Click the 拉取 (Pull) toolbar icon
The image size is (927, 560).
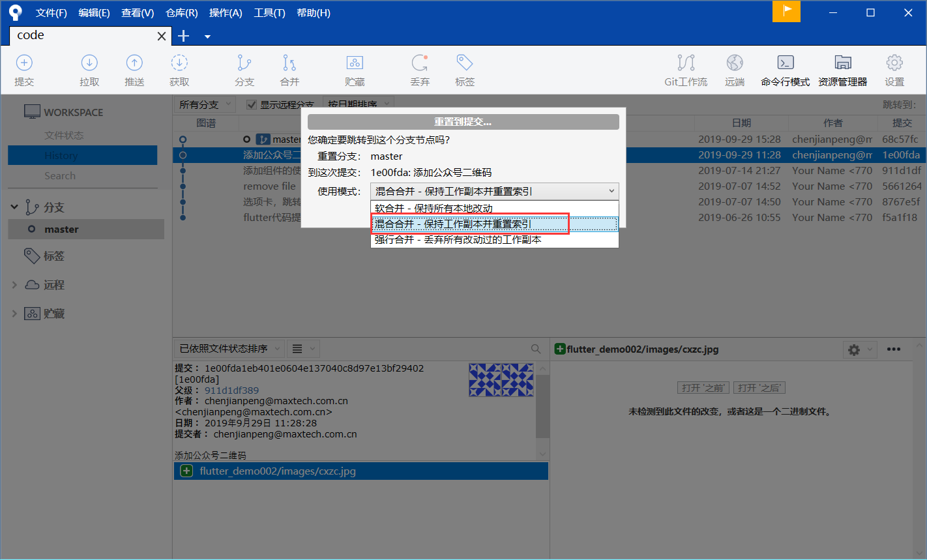[x=89, y=68]
